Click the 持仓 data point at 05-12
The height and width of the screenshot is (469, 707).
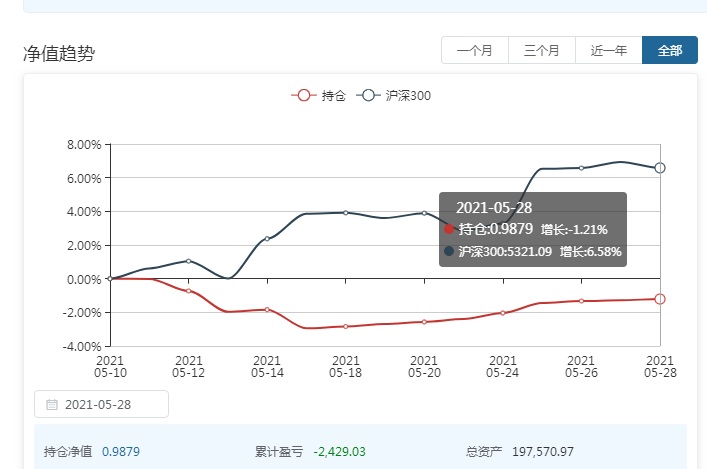click(188, 291)
